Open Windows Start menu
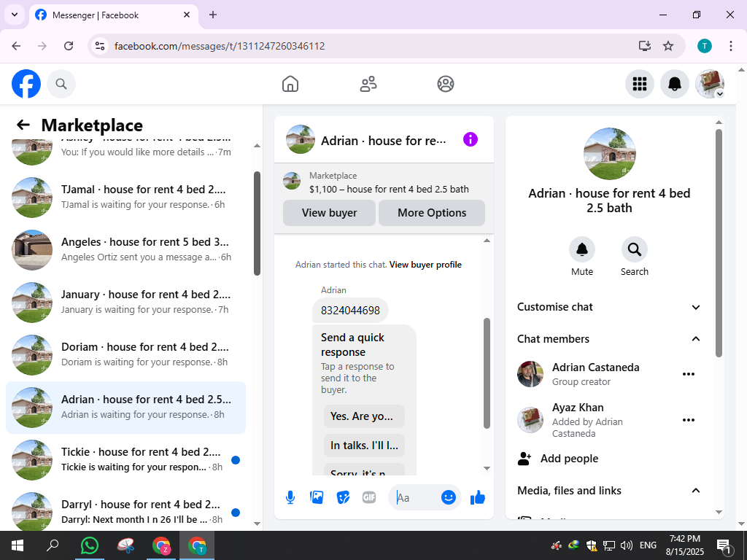747x560 pixels. [18, 545]
